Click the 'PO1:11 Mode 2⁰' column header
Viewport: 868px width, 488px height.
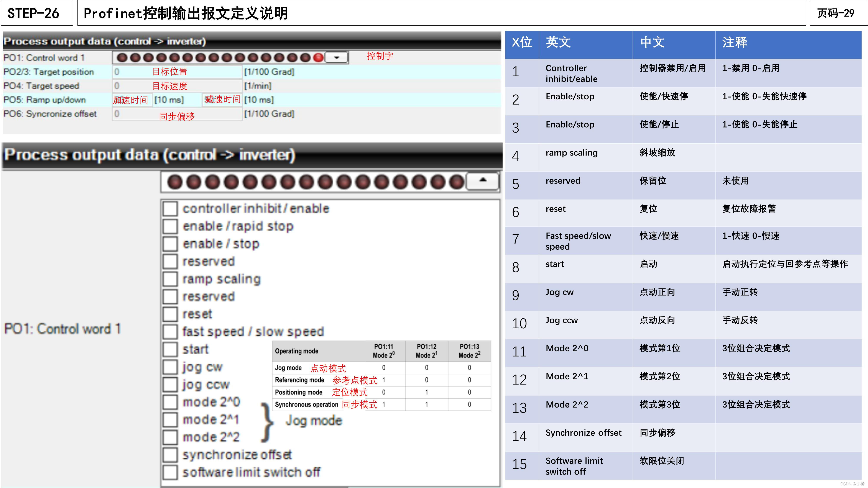click(x=384, y=351)
